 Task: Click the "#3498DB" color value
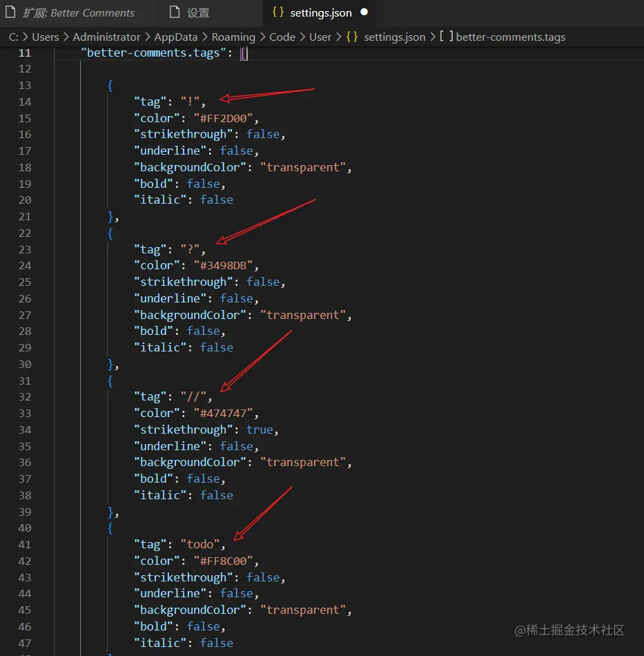click(223, 266)
